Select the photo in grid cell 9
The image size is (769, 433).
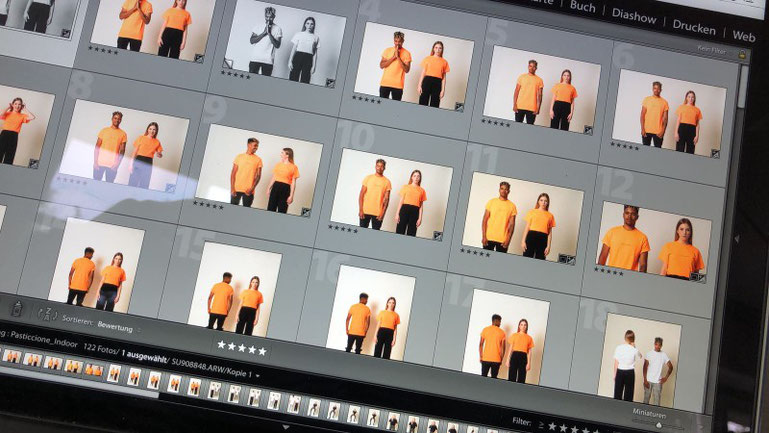tap(258, 170)
